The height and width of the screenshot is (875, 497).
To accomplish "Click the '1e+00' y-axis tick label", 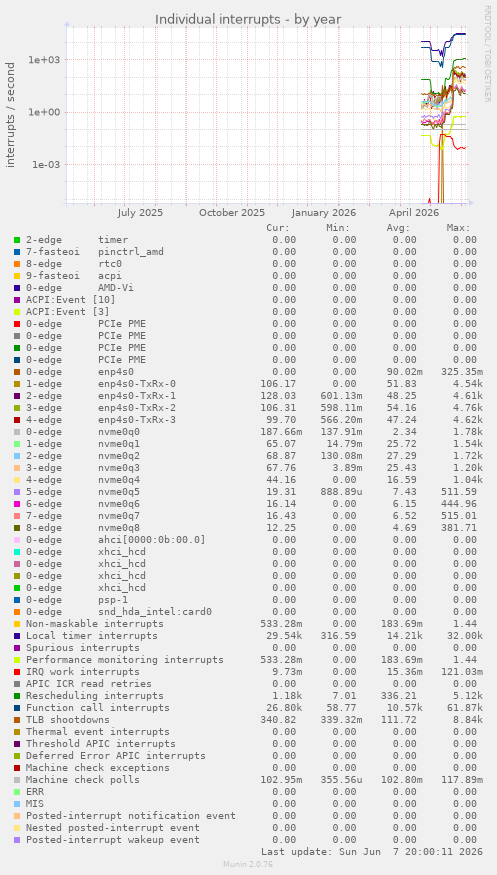I will point(45,112).
